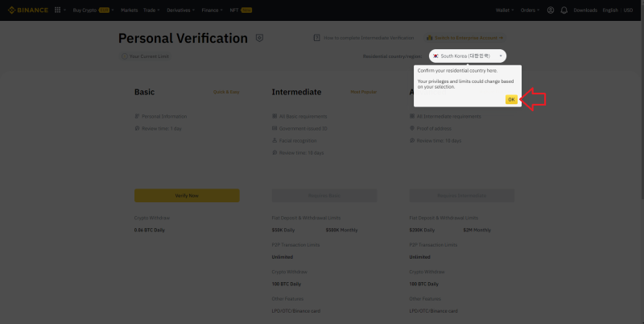Click the Facial recognition icon
The width and height of the screenshot is (644, 324).
(275, 140)
